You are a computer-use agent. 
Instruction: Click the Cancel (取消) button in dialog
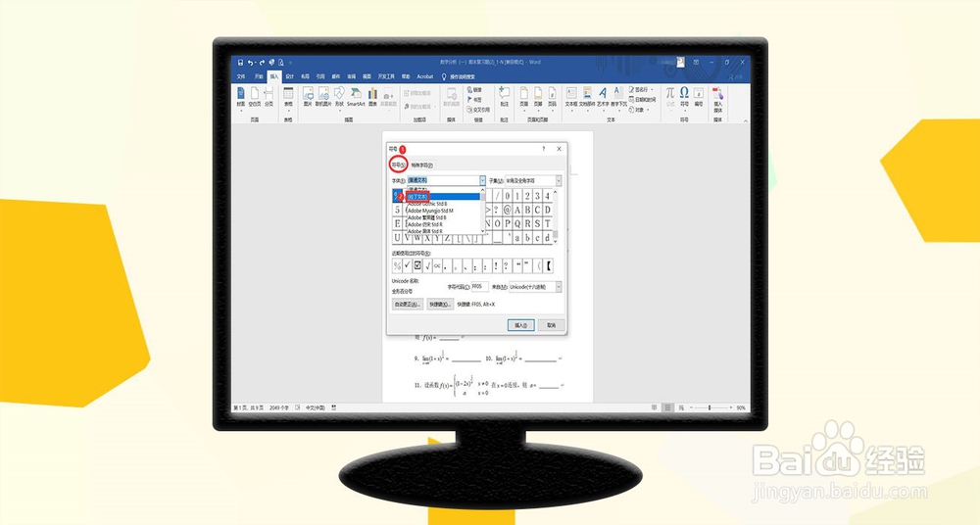(x=551, y=325)
